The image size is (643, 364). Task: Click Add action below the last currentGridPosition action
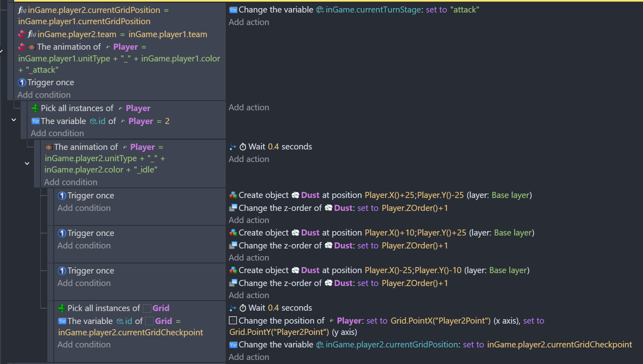[249, 357]
